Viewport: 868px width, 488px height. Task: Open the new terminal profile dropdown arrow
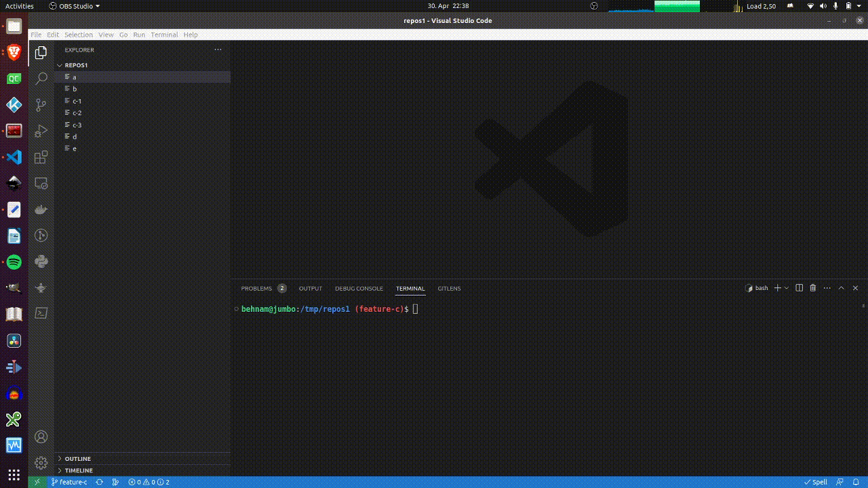tap(787, 288)
